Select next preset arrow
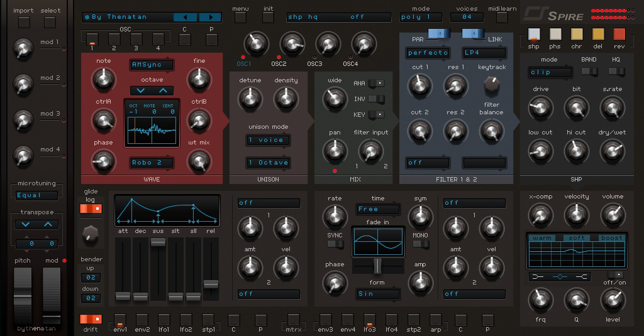Screen dimensions: 644x336 [210, 17]
